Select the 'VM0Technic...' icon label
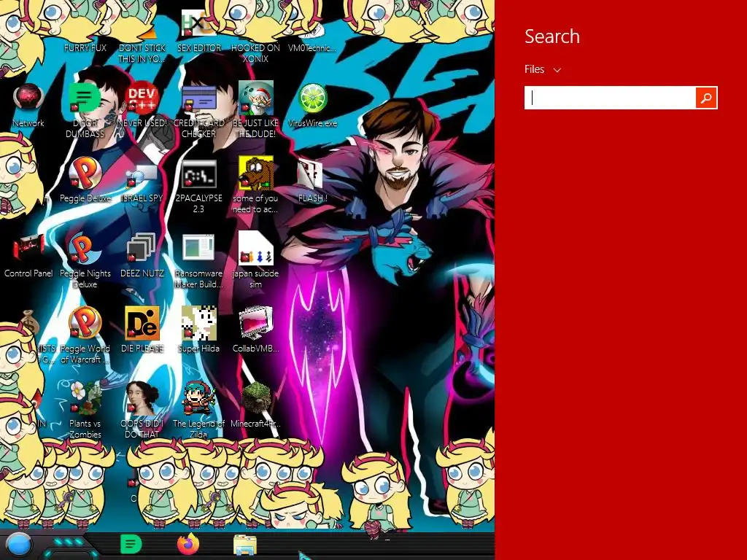747x560 pixels. 312,48
